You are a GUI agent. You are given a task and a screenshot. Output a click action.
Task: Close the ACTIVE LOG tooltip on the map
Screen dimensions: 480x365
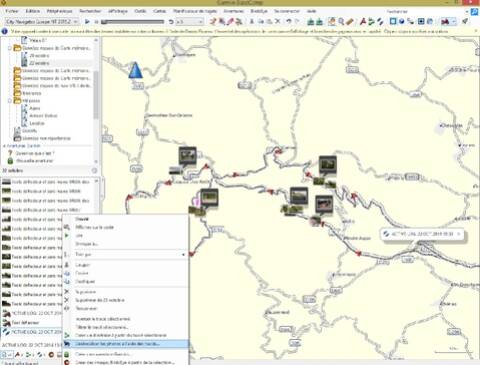coord(459,234)
